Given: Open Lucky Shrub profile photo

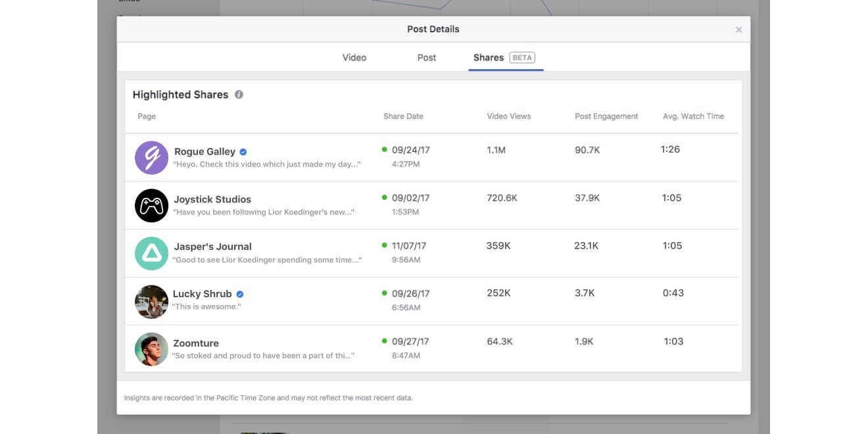Looking at the screenshot, I should pos(151,302).
